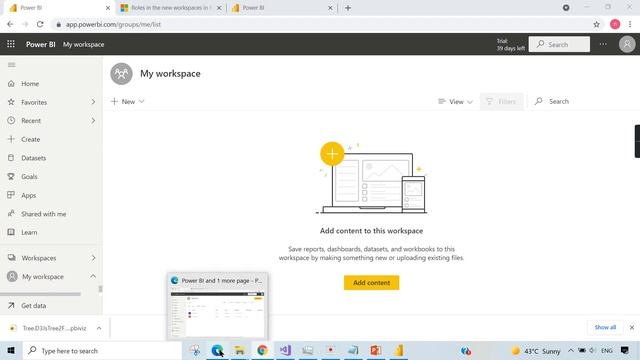Reload the page
The width and height of the screenshot is (640, 360).
tap(40, 24)
